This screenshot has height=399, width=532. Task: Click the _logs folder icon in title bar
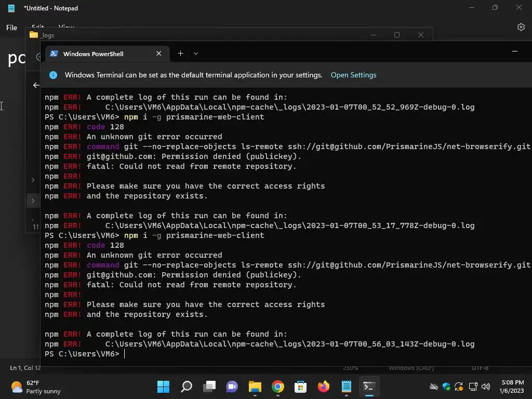[x=34, y=35]
